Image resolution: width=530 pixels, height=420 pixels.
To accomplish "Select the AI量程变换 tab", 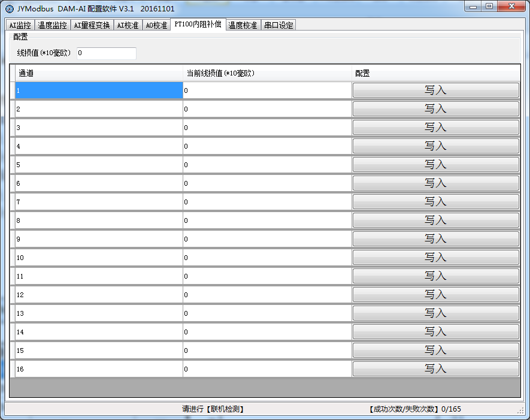I will click(92, 25).
